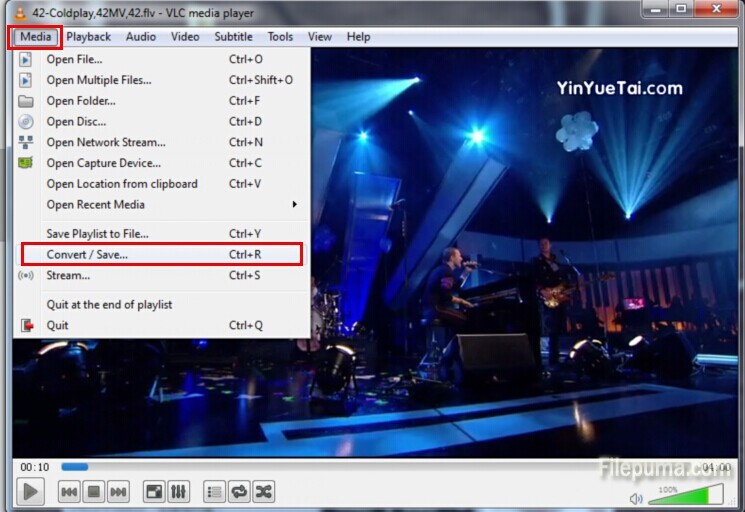Toggle loop repeat mode
Screen dimensions: 745x512
(239, 491)
